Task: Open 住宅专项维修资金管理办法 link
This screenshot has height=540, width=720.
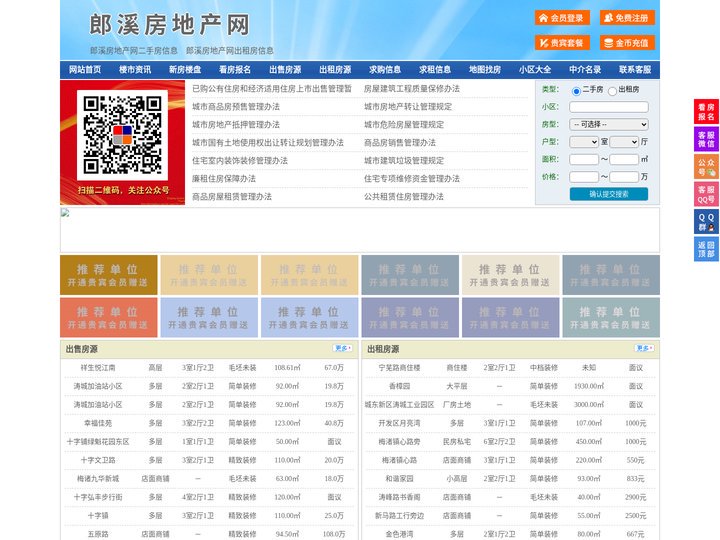Action: click(412, 179)
